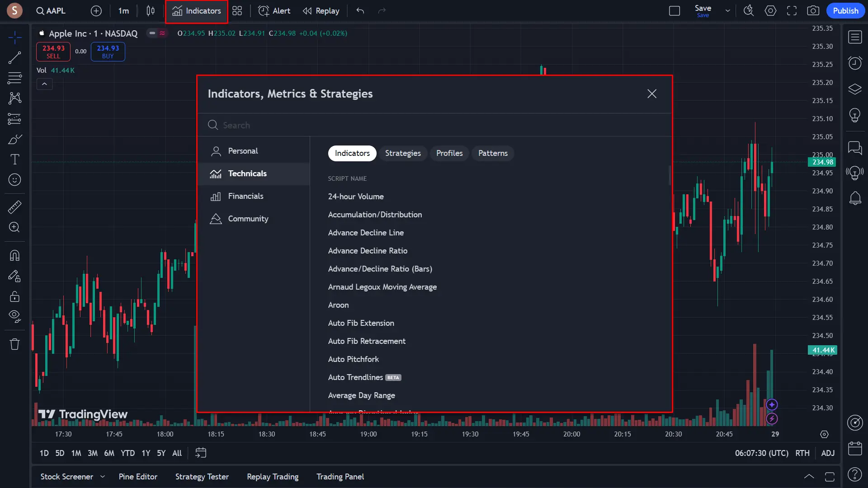
Task: Select the trend line drawing tool
Action: pos(15,58)
